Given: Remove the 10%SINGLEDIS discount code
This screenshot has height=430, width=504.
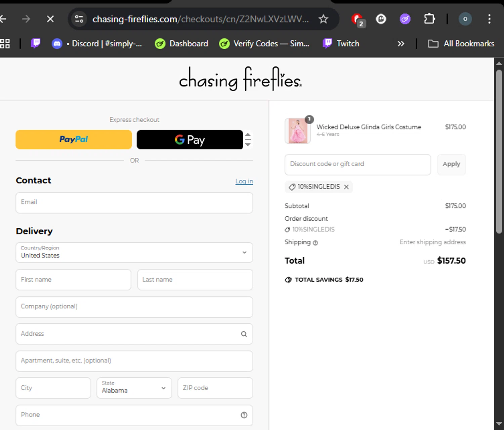Looking at the screenshot, I should click(346, 187).
